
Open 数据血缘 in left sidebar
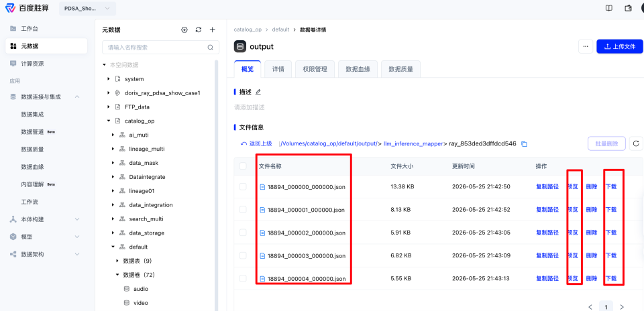point(32,167)
